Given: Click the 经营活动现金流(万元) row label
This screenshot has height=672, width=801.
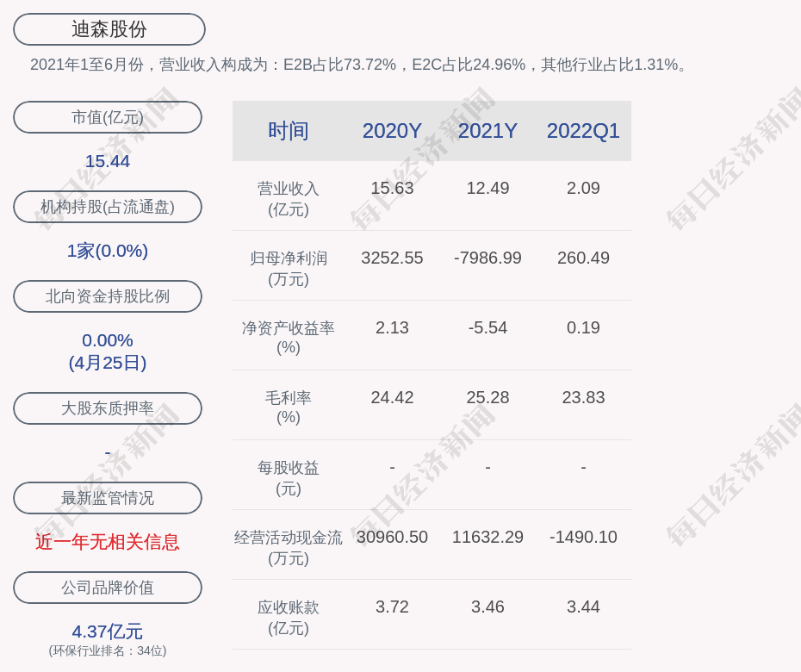Looking at the screenshot, I should 289,548.
